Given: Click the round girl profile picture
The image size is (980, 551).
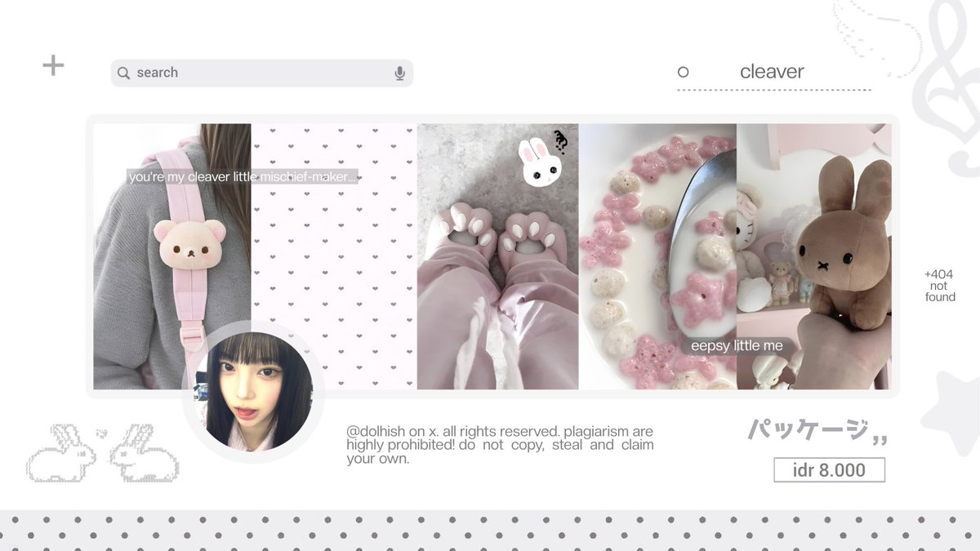Looking at the screenshot, I should 253,391.
